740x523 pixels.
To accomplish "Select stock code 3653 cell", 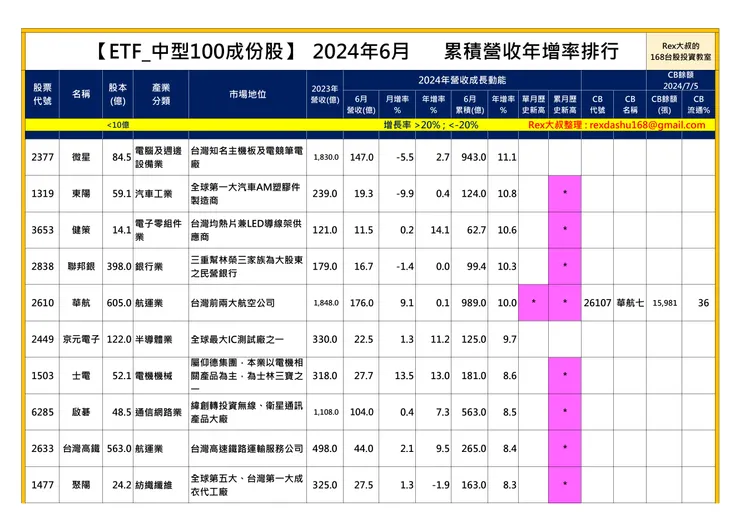I will coord(42,230).
